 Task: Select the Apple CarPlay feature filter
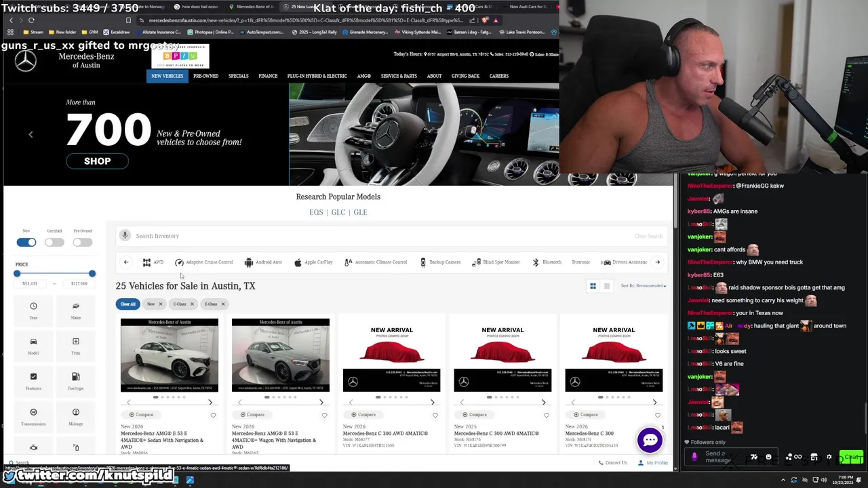tap(313, 262)
